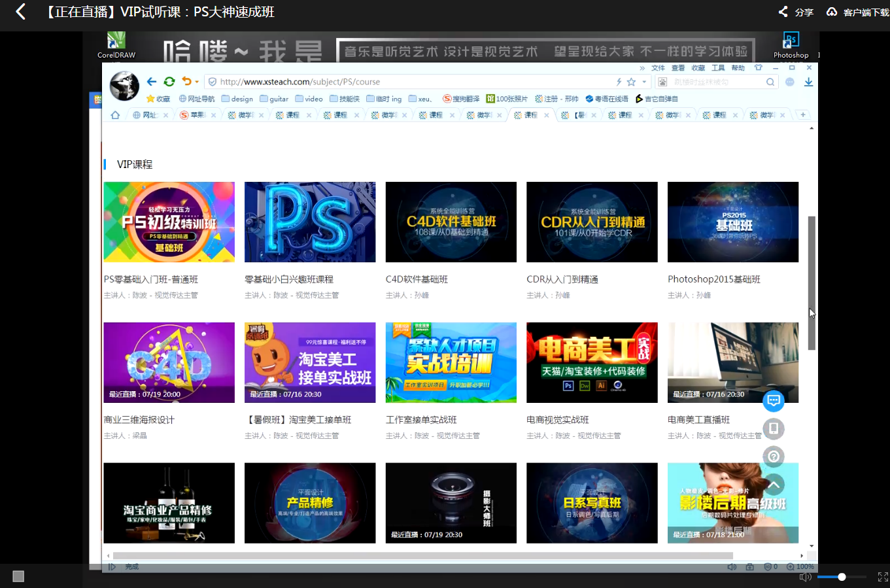Open the guitar bookmark folder
This screenshot has height=588, width=890.
(x=274, y=99)
